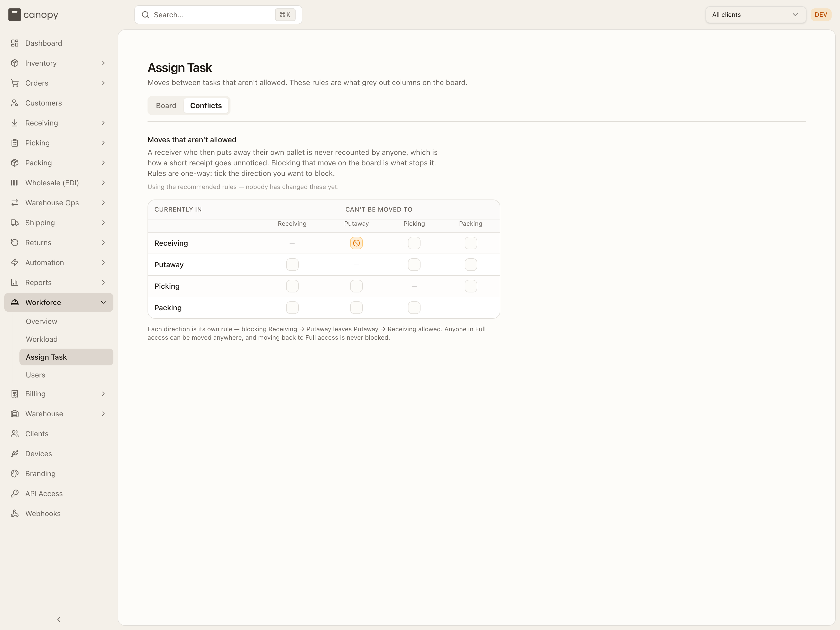Screen dimensions: 840x630
Task: Click the Dashboard grid icon
Action: point(14,43)
